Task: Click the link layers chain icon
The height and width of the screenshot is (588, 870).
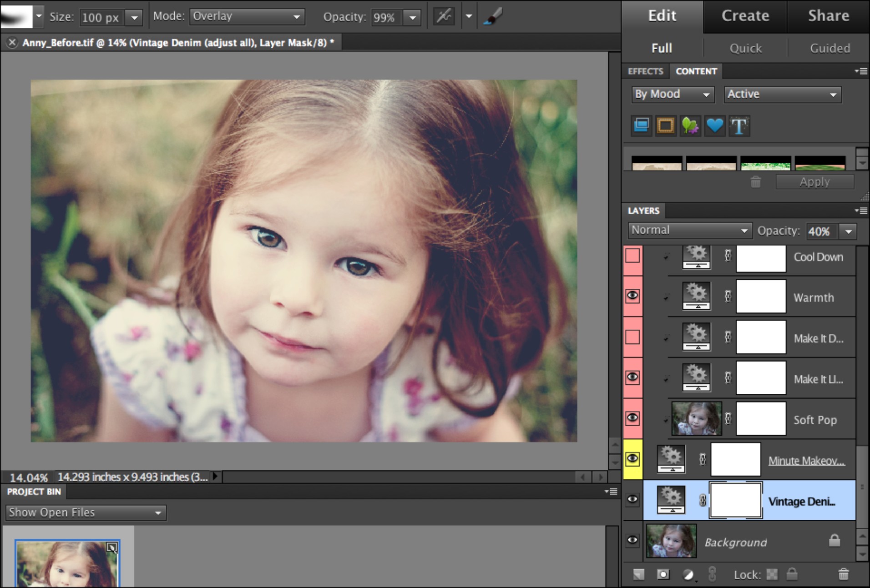Action: tap(713, 574)
